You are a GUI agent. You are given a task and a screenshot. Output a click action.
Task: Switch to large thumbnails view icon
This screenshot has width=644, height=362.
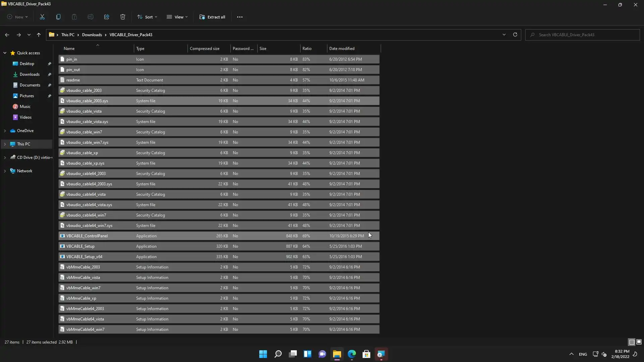[639, 342]
